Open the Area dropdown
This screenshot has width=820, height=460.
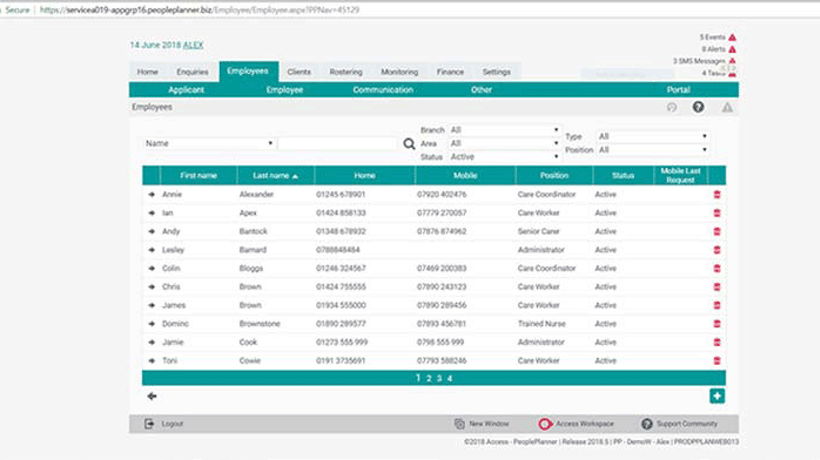[504, 143]
